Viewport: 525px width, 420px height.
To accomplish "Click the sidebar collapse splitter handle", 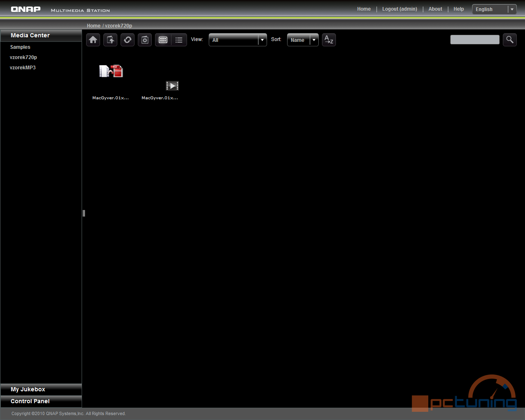I will [84, 213].
